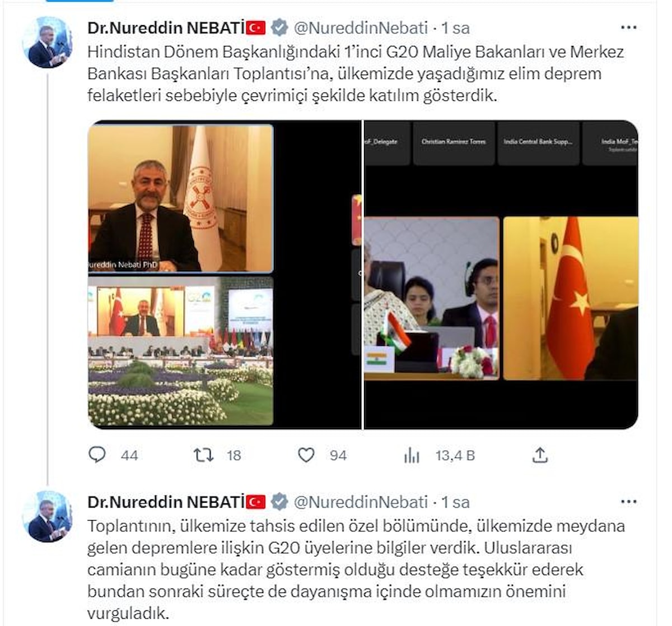Click the second tweet's profile avatar
This screenshot has width=672, height=626.
pyautogui.click(x=47, y=517)
